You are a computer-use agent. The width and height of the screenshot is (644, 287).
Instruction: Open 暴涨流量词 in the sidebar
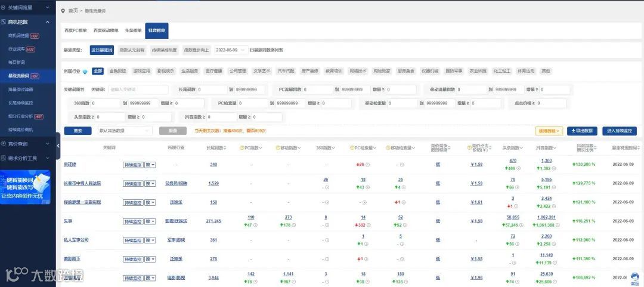pos(19,76)
